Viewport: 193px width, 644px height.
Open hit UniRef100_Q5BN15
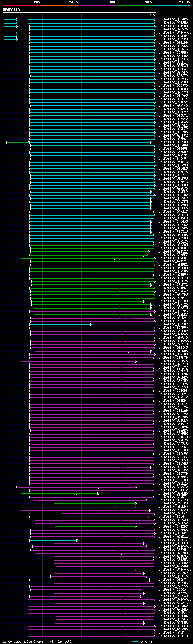coord(173,49)
